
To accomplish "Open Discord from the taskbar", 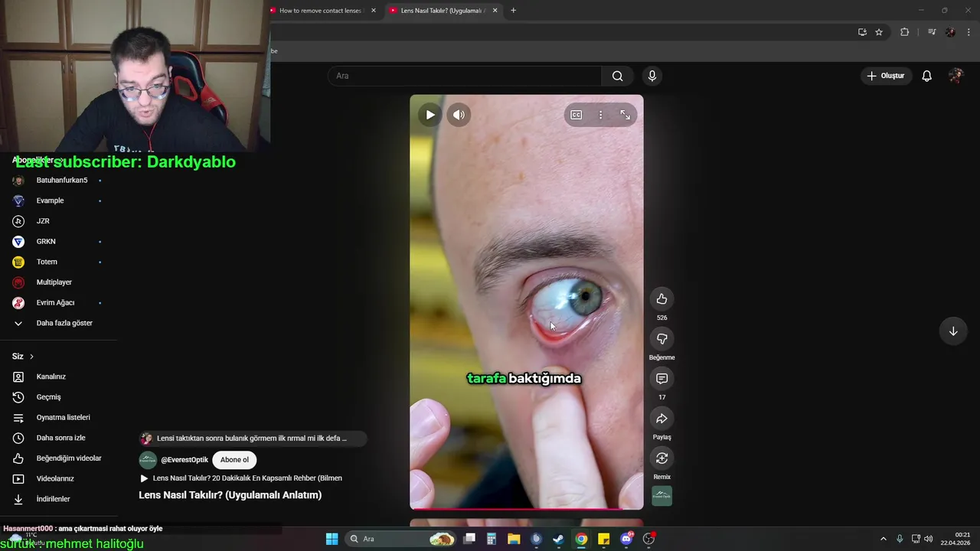I will [626, 539].
